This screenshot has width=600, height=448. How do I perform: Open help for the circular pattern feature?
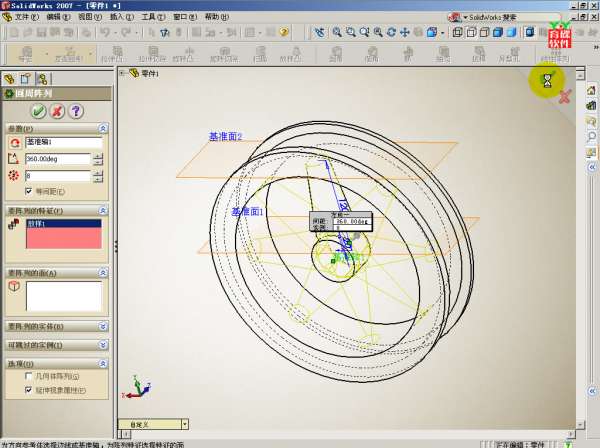(76, 111)
